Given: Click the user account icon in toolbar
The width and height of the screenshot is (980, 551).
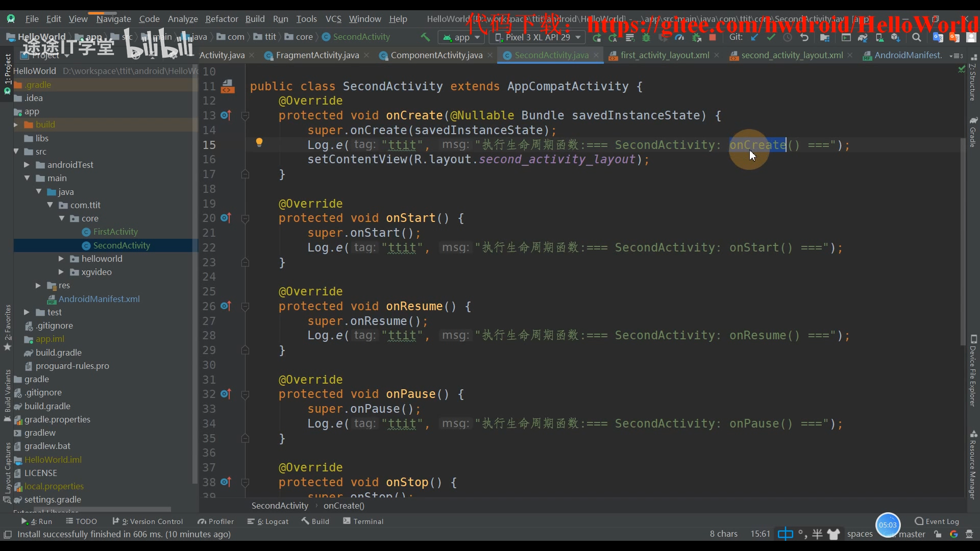Looking at the screenshot, I should click(971, 37).
